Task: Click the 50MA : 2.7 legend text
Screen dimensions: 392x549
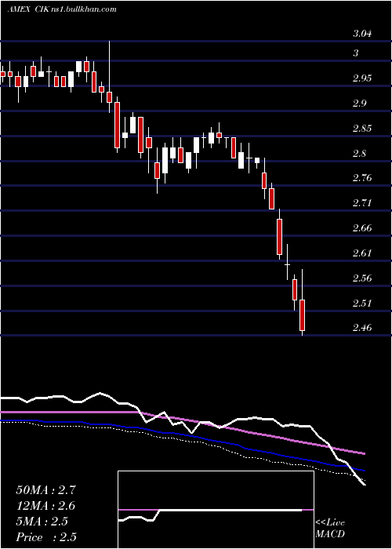Action: (x=45, y=490)
